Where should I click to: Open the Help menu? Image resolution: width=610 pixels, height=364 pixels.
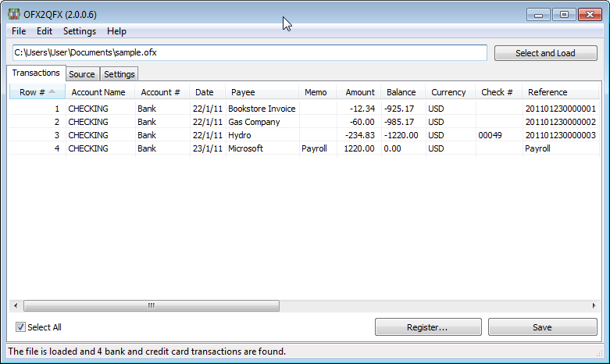tap(116, 31)
